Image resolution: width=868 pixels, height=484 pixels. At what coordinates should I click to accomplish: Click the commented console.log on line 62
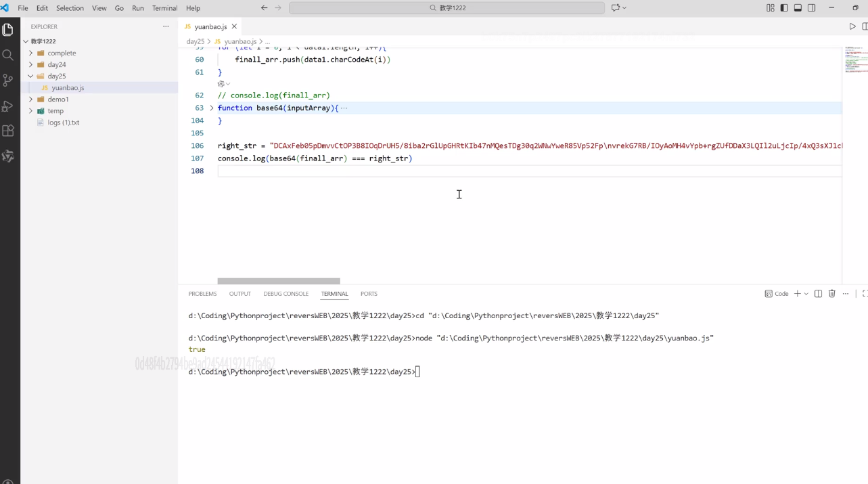[x=274, y=95]
